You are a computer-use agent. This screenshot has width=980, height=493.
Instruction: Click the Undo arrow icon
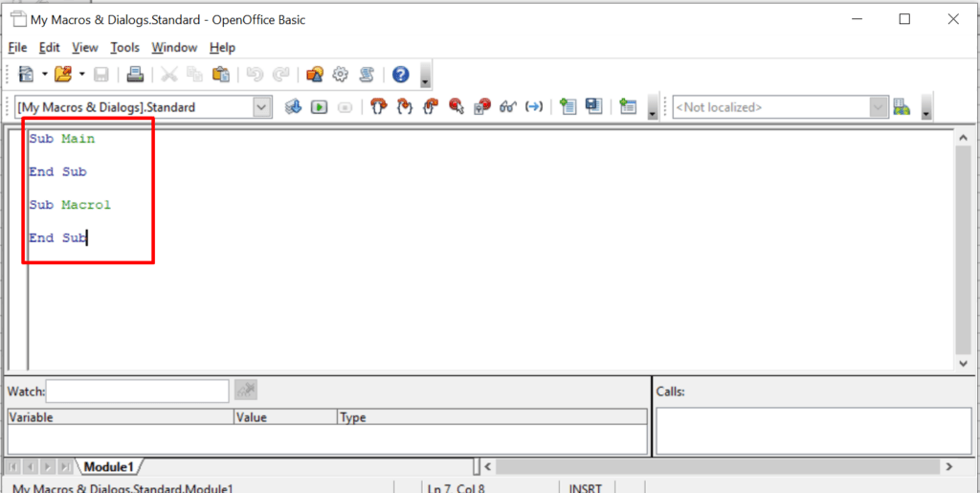click(x=255, y=75)
